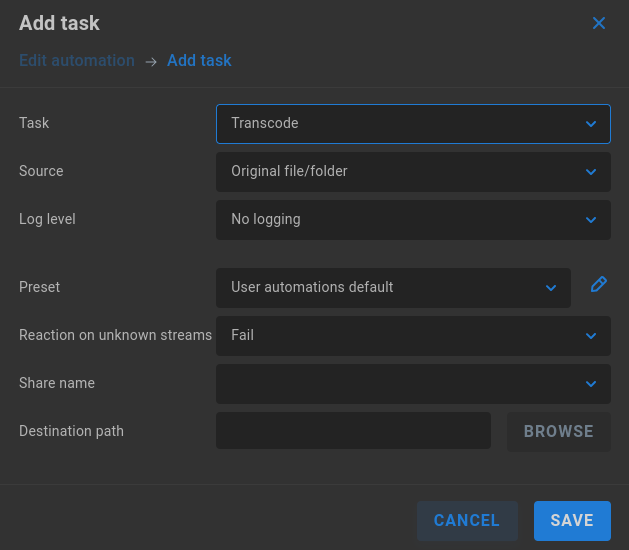Click the Add task dialog title

59,23
